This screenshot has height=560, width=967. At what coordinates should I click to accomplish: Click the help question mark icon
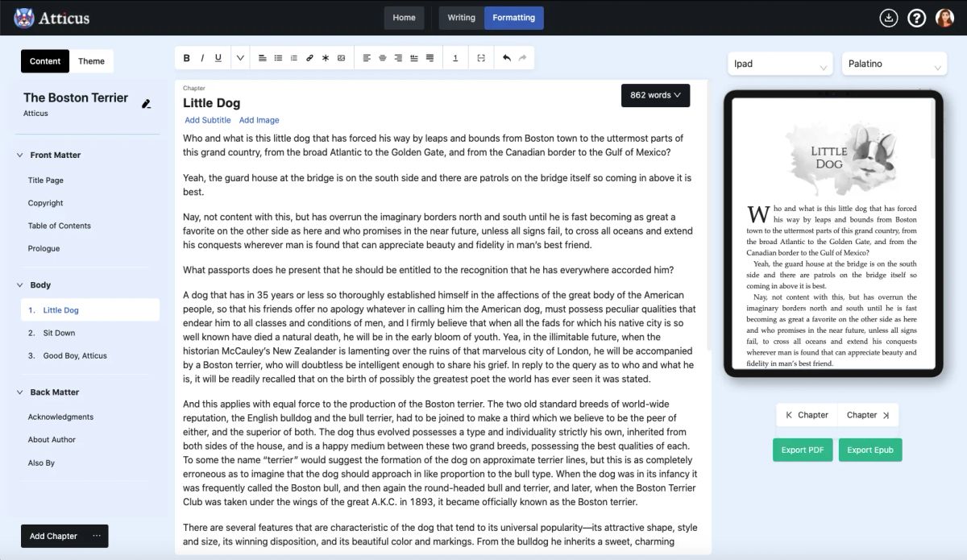pyautogui.click(x=916, y=17)
